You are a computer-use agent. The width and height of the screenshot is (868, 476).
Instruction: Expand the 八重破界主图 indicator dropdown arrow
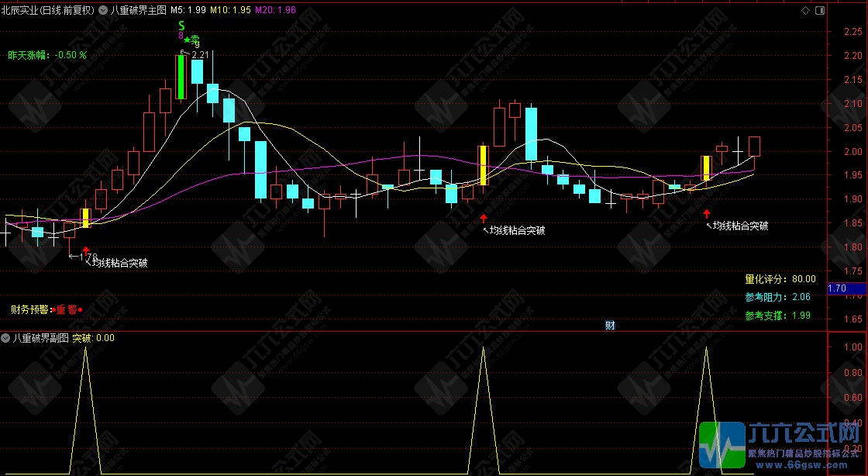(x=103, y=11)
